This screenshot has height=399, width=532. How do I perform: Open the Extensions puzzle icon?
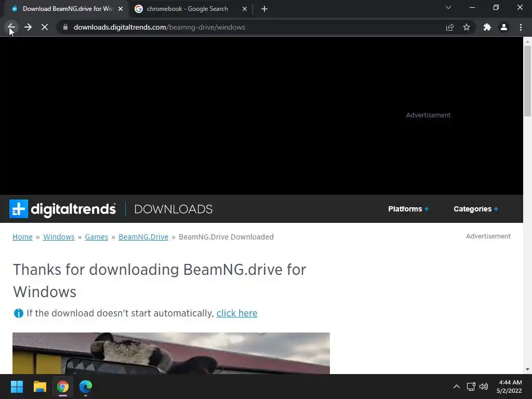pos(487,27)
